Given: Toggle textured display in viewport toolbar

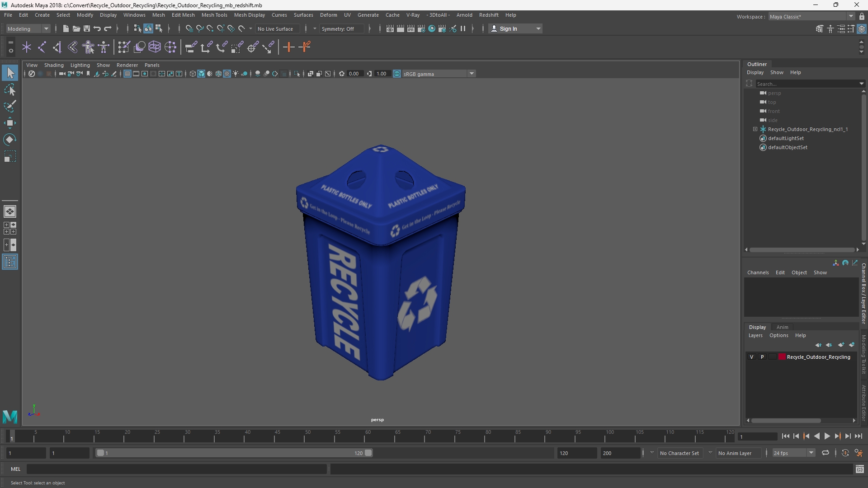Looking at the screenshot, I should coord(227,74).
